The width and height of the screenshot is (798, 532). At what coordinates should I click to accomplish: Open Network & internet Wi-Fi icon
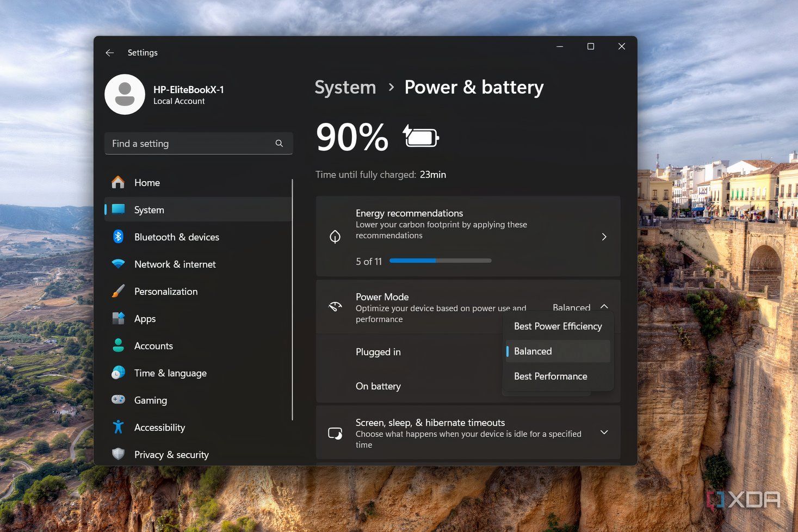118,264
